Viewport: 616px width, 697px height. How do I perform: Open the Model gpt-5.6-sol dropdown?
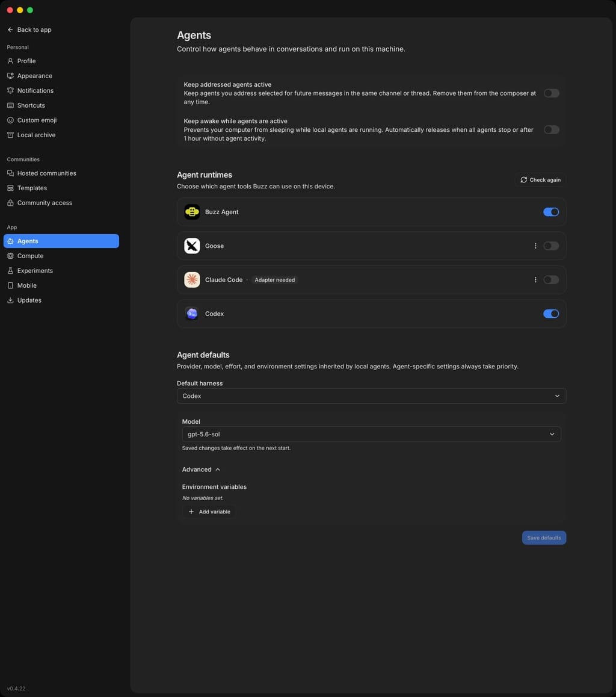[371, 435]
